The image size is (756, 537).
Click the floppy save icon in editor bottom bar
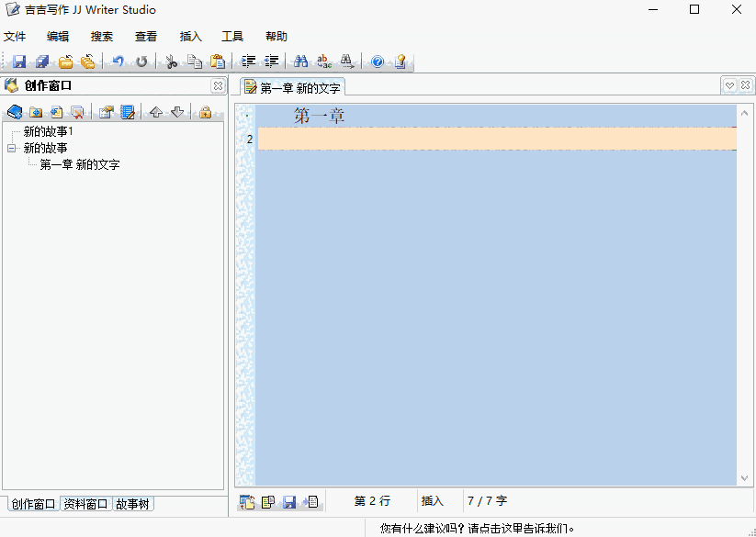coord(289,502)
